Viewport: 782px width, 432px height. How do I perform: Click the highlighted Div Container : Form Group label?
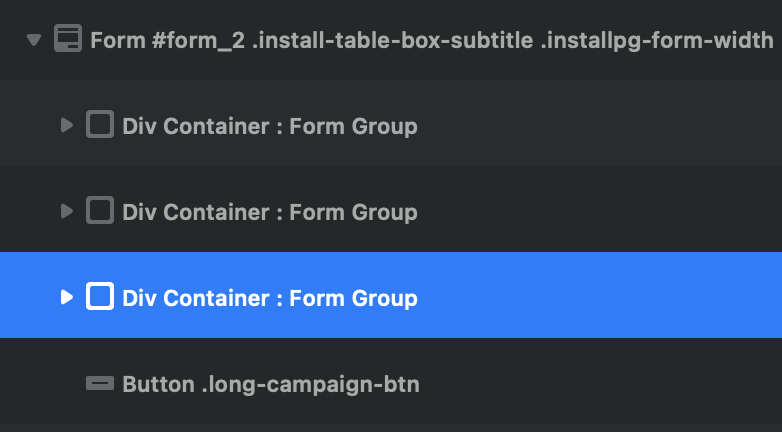tap(269, 298)
